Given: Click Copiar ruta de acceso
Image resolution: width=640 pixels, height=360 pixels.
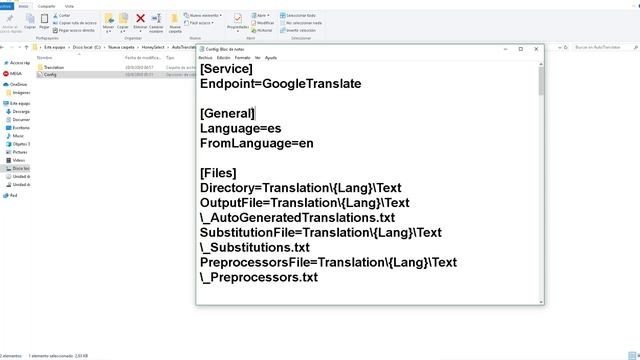Looking at the screenshot, I should [75, 23].
